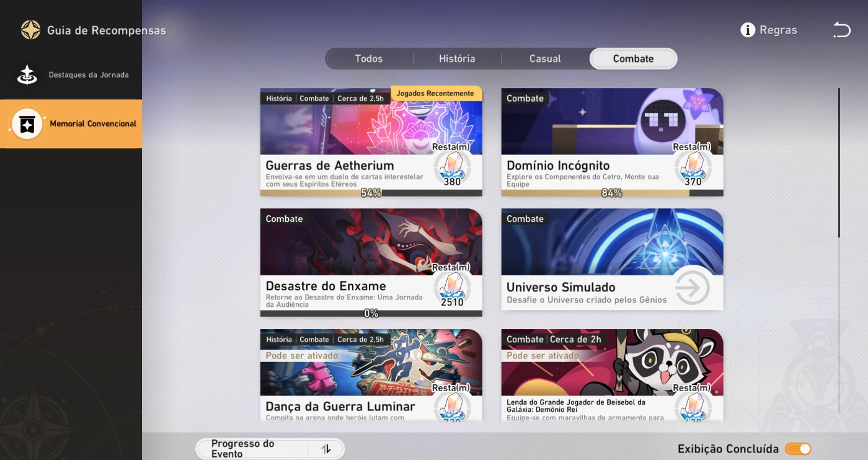Screen dimensions: 868x460
Task: Select the Combate tab
Action: (x=633, y=59)
